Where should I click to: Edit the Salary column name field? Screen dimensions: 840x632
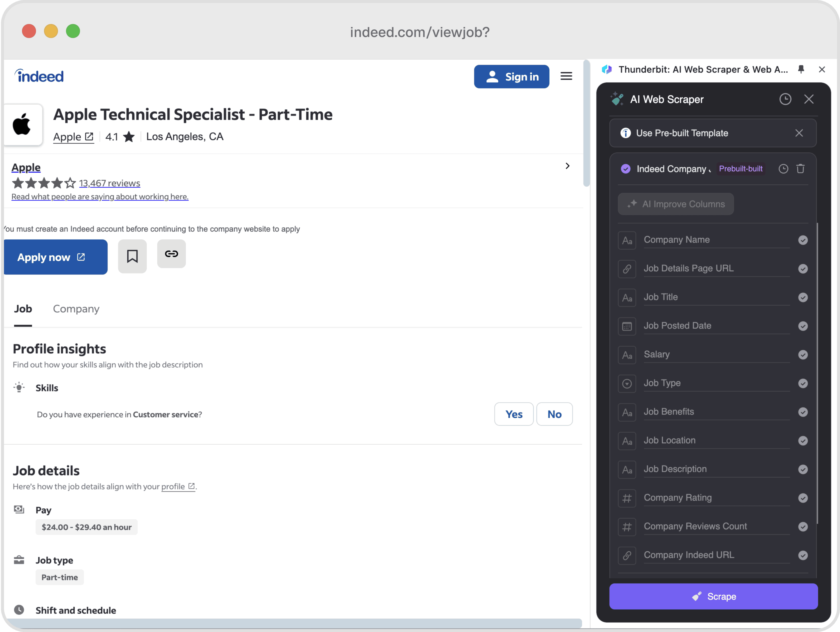pyautogui.click(x=716, y=355)
